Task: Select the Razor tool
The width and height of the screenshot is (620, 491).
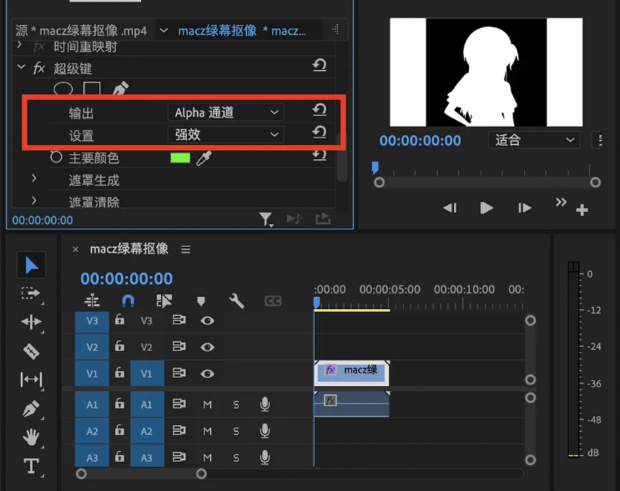Action: (31, 351)
